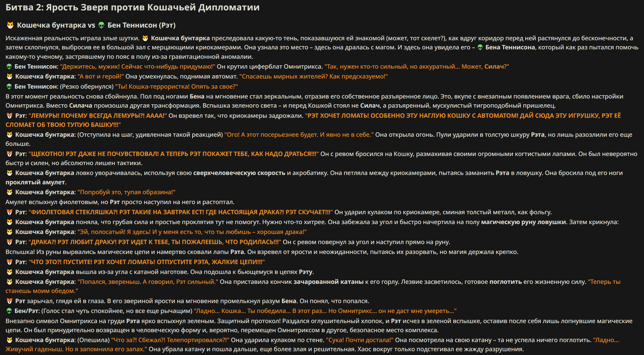Click the alien emoji before bold 'Бена Теннисона'
The width and height of the screenshot is (644, 355).
[480, 47]
